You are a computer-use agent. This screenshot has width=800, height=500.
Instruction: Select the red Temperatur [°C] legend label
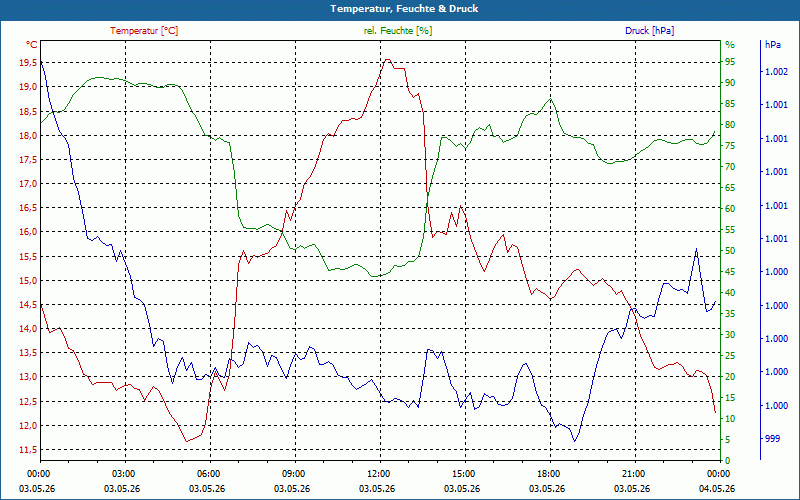144,31
